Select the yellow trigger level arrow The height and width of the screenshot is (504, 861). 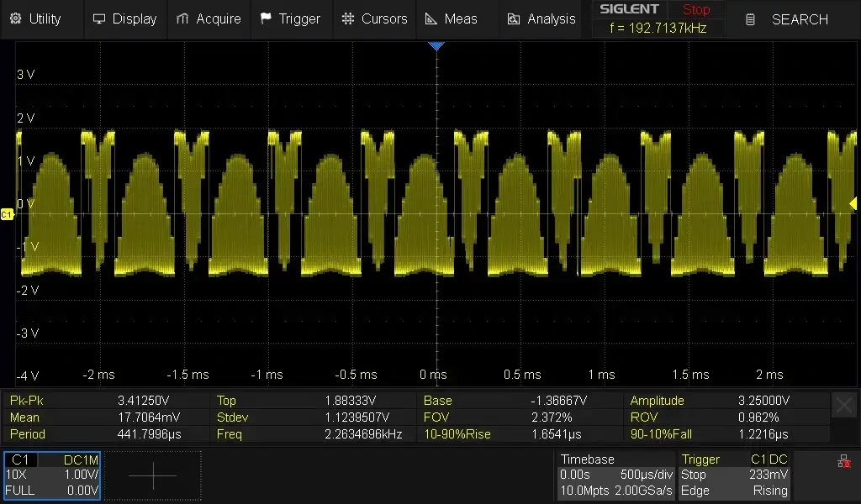(853, 203)
